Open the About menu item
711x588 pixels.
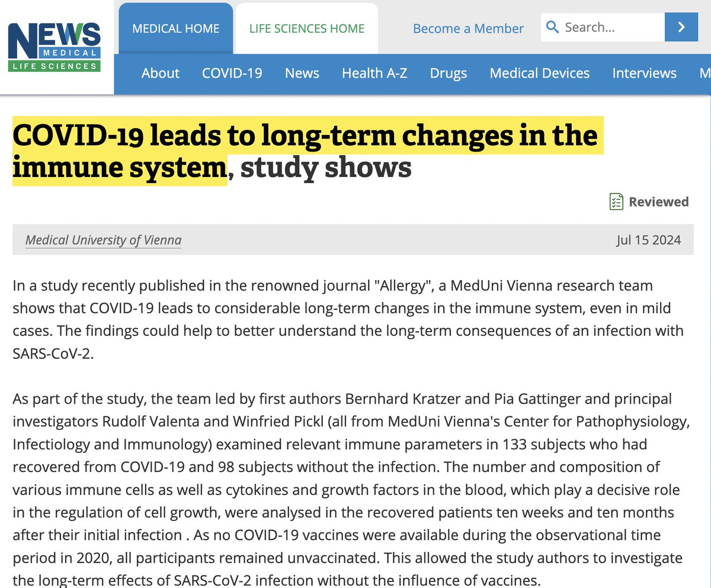(x=160, y=73)
